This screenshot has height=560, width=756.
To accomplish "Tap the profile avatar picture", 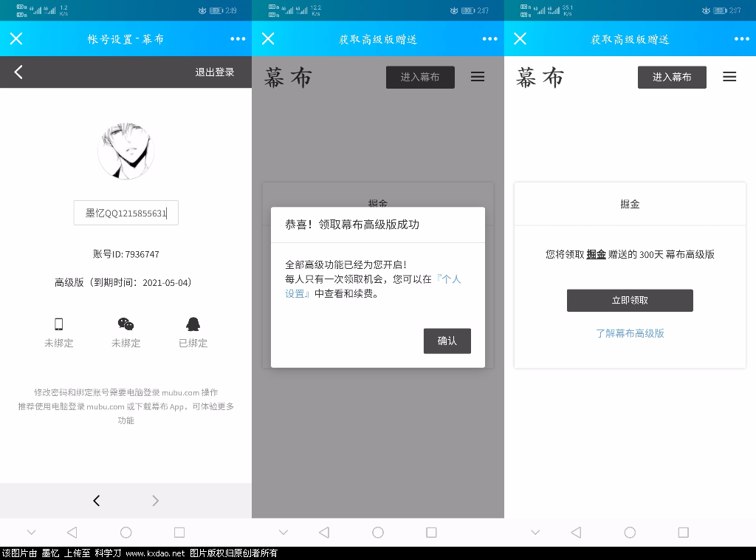I will click(x=126, y=151).
